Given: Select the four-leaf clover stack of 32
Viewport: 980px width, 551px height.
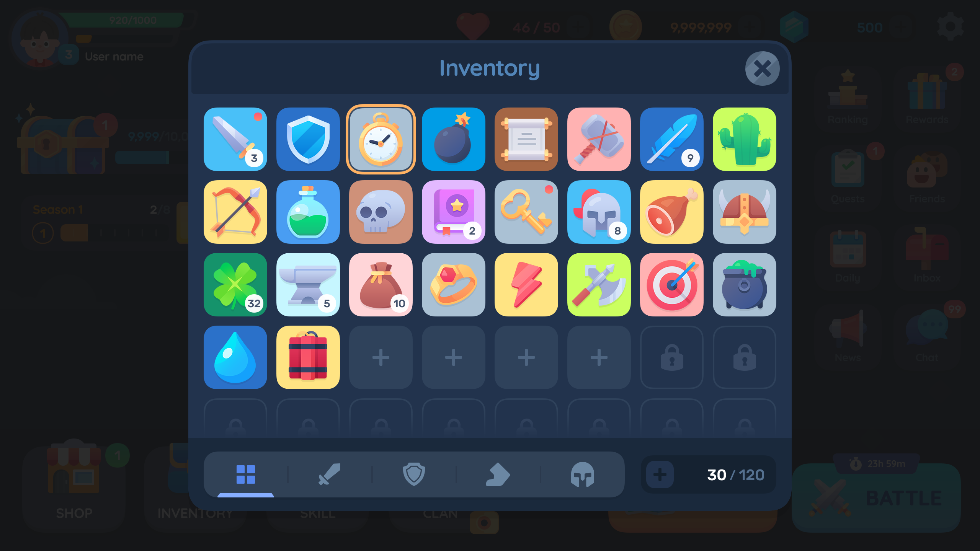Looking at the screenshot, I should (235, 285).
